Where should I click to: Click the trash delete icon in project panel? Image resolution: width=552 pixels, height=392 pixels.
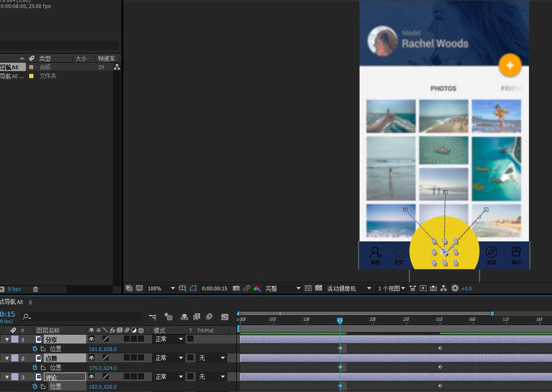click(x=35, y=289)
